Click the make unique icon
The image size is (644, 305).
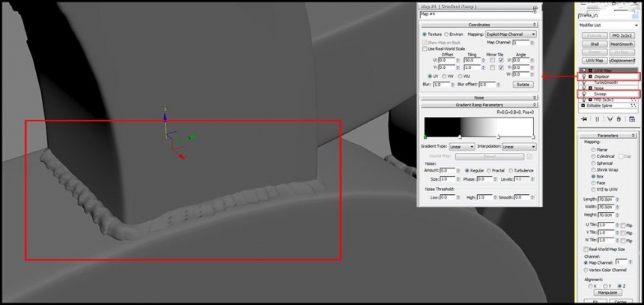pos(610,119)
